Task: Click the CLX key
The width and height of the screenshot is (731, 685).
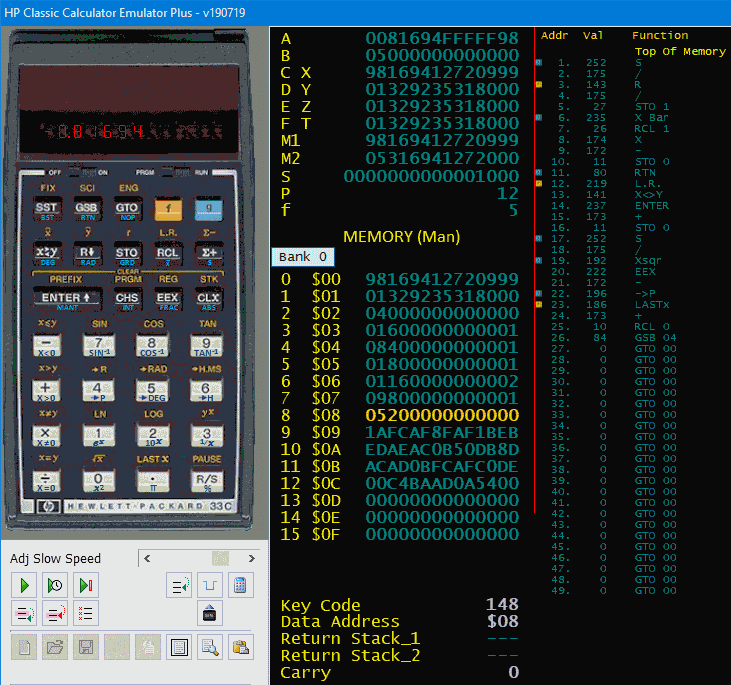Action: [x=208, y=300]
